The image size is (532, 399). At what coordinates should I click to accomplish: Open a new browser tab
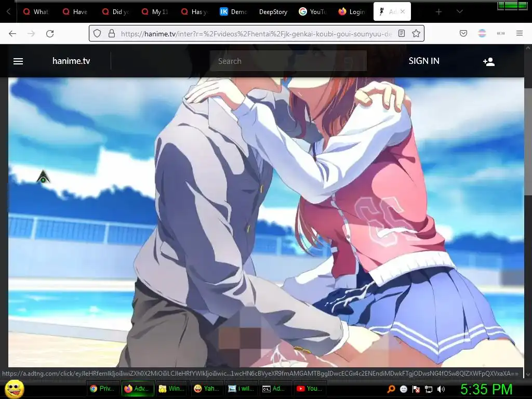[x=438, y=12]
